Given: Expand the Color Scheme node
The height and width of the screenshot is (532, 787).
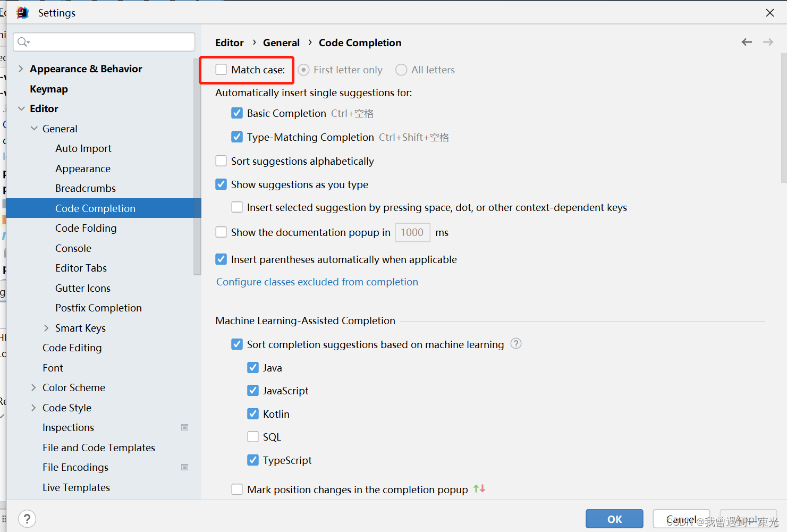Looking at the screenshot, I should pyautogui.click(x=33, y=387).
